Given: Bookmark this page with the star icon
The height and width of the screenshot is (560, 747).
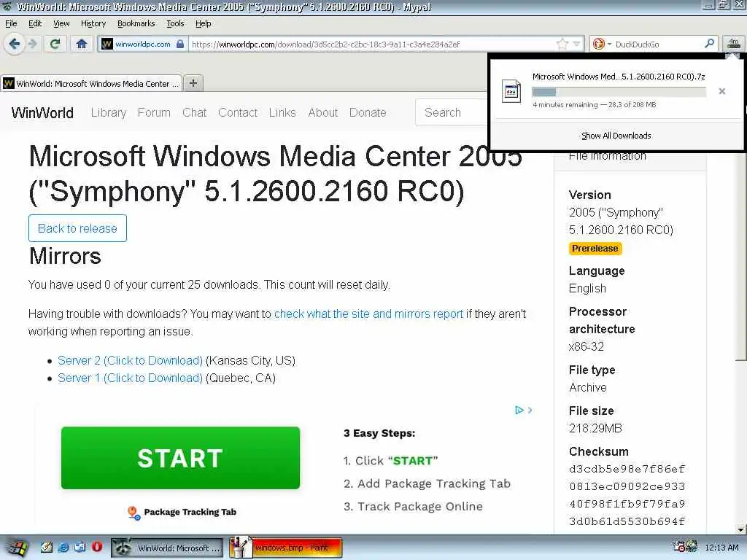Looking at the screenshot, I should tap(562, 44).
